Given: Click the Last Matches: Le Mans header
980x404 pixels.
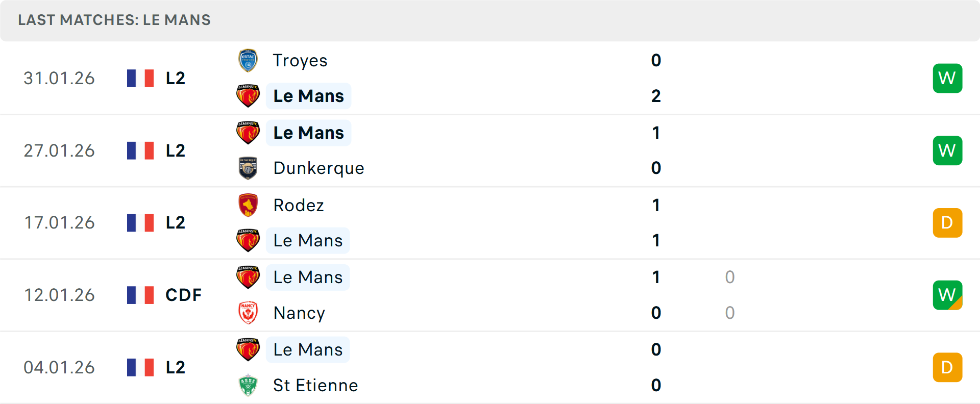Looking at the screenshot, I should coord(114,20).
